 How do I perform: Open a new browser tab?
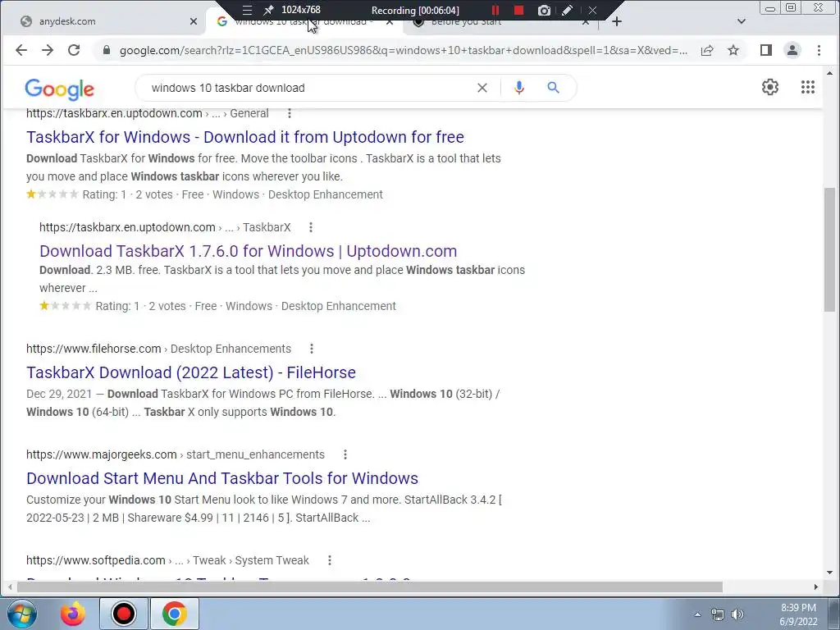(x=617, y=21)
